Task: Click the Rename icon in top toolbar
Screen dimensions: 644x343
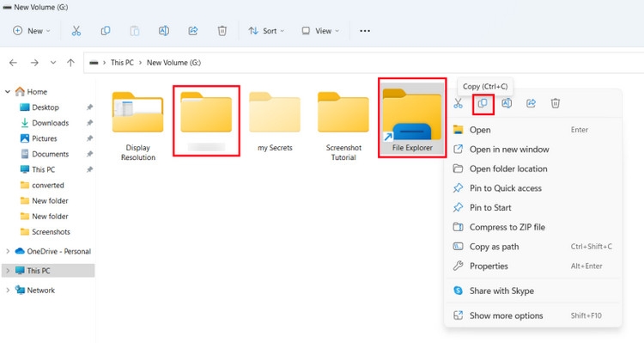Action: [x=164, y=31]
